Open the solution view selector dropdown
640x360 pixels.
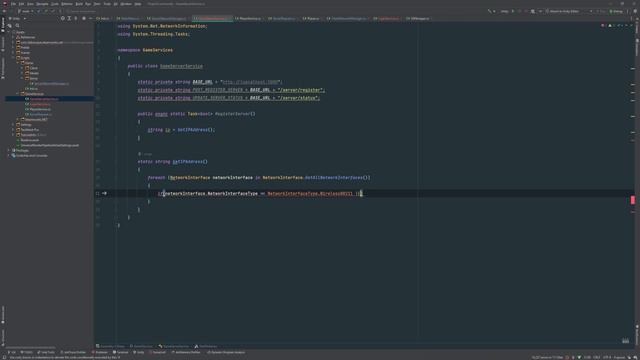18,18
